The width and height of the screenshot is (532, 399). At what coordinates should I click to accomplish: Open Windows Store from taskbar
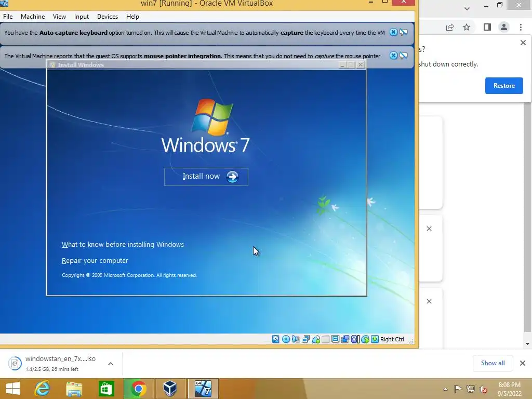pyautogui.click(x=106, y=389)
